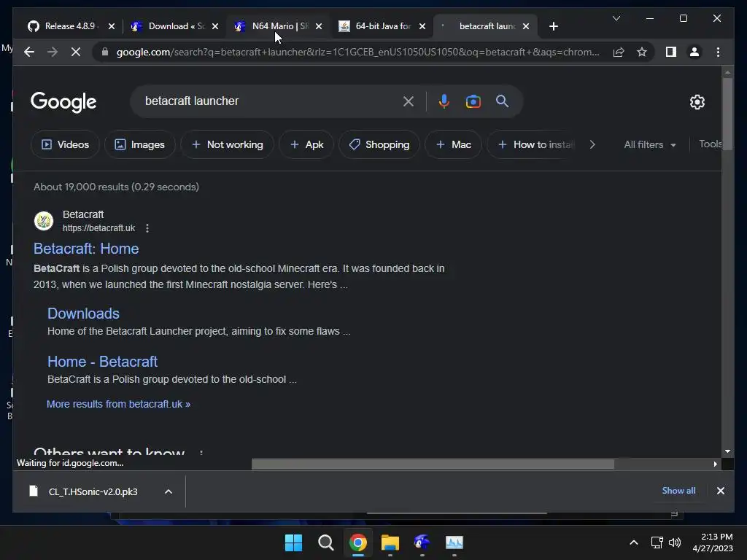Open Google quick settings gear
Viewport: 747px width, 560px height.
pyautogui.click(x=697, y=101)
